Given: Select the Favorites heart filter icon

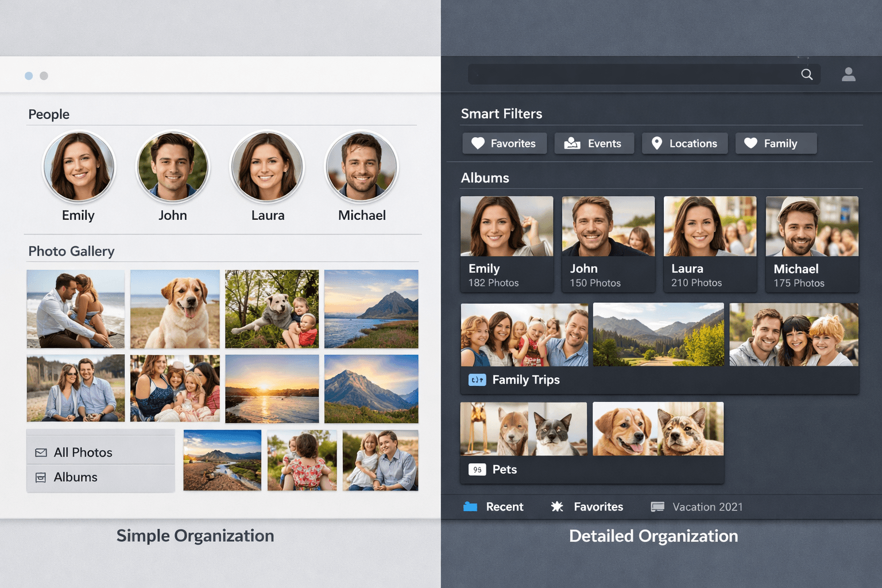Looking at the screenshot, I should [478, 143].
